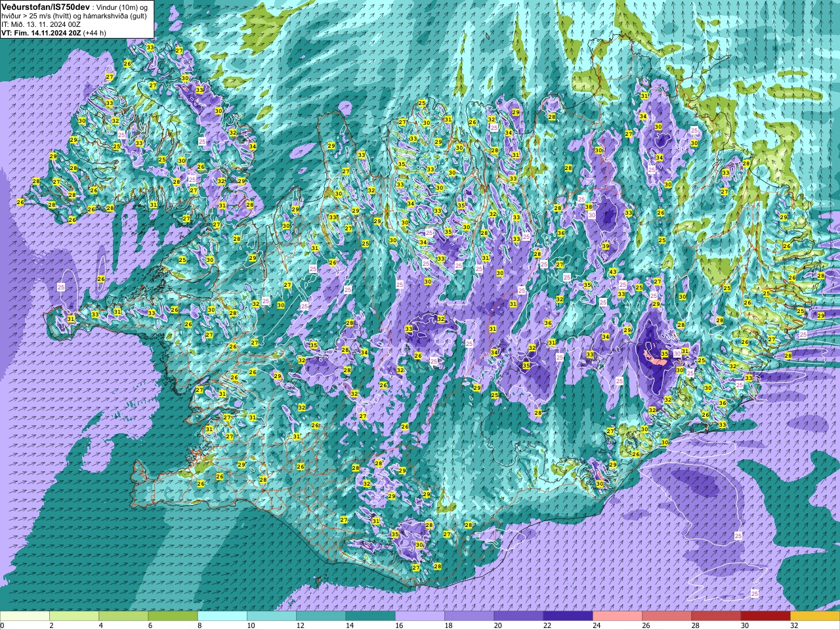Viewport: 840px width, 630px height.
Task: Click the light cyan 8–10 m/s legend swatch
Action: pyautogui.click(x=222, y=616)
